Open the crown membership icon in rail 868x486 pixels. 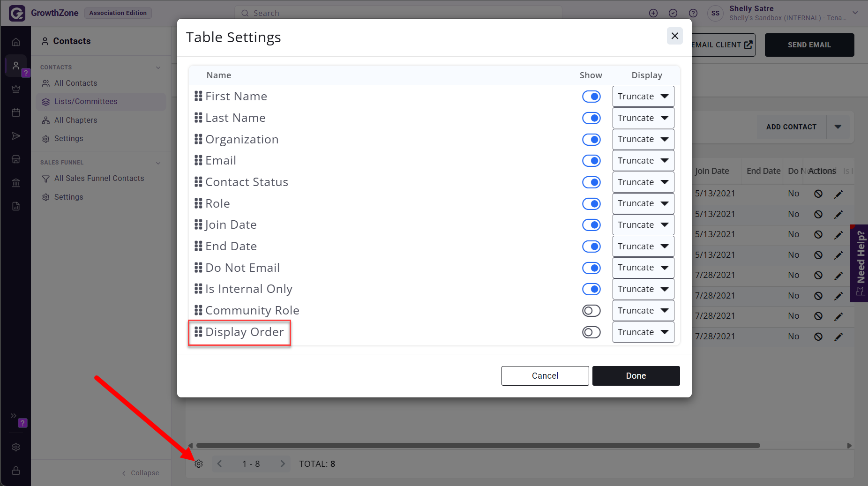pos(16,89)
